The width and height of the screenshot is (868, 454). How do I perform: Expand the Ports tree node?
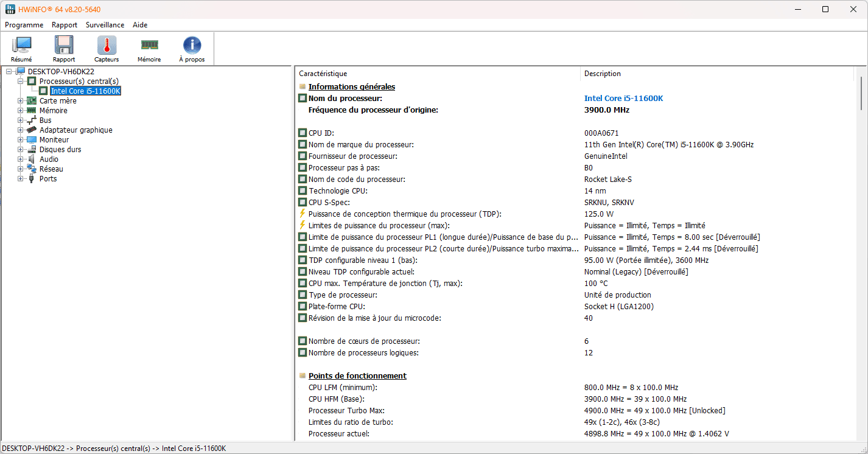[x=21, y=179]
